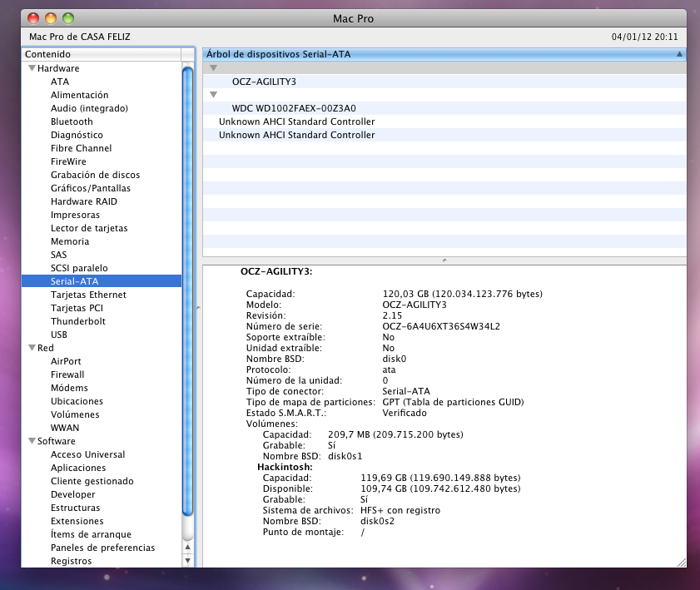700x590 pixels.
Task: View the Firewall section
Action: 67,374
